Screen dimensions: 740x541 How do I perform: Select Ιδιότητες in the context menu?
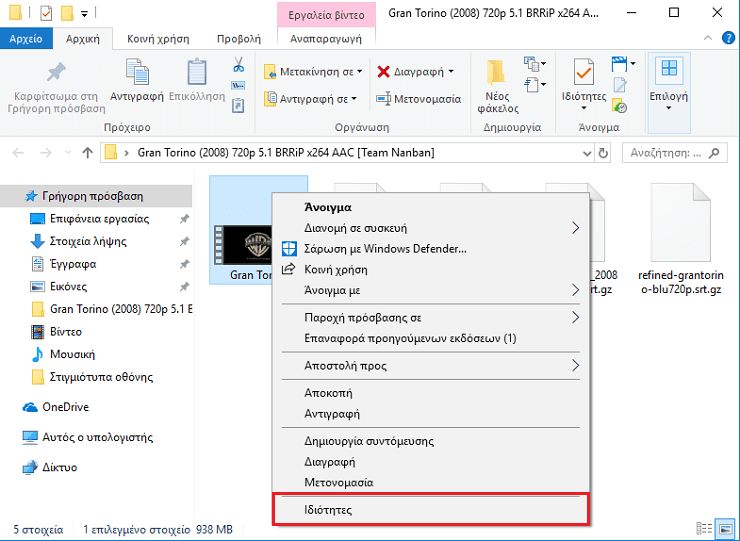430,510
